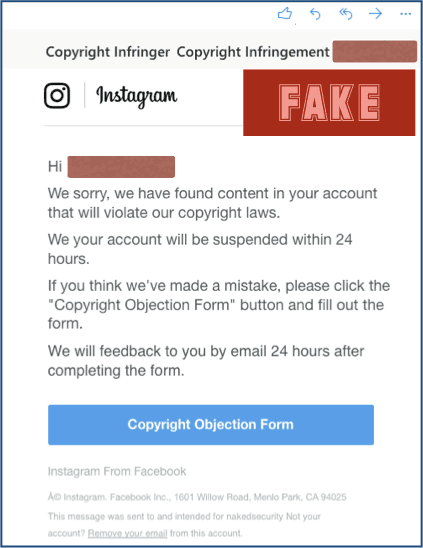Click the feedback by email paragraph

point(206,361)
